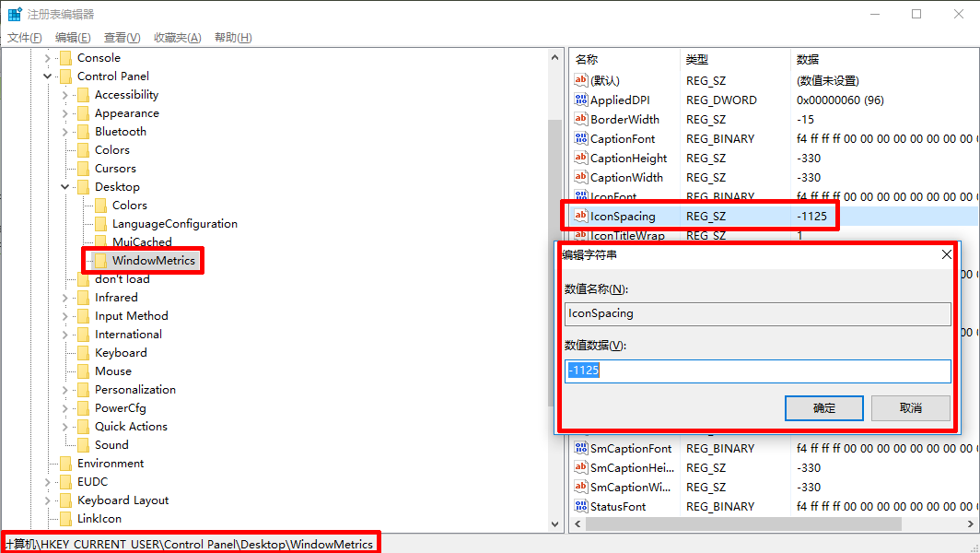Expand the Accessibility tree node
980x553 pixels.
point(64,94)
